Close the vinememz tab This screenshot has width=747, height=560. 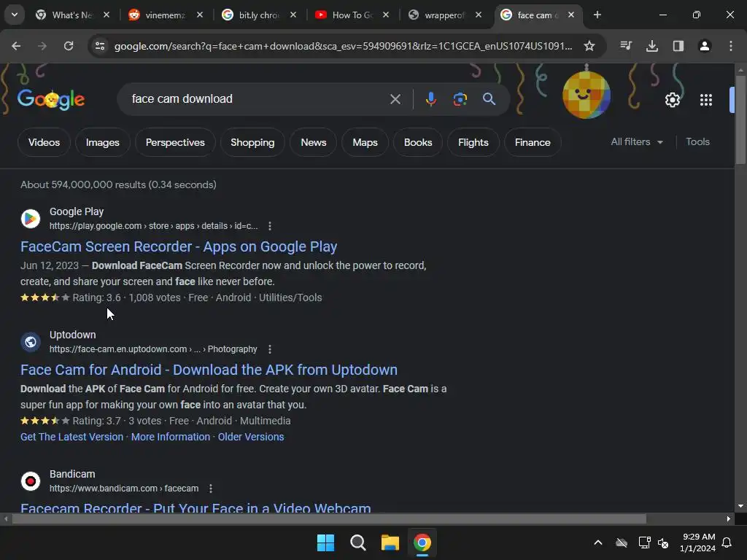(200, 15)
